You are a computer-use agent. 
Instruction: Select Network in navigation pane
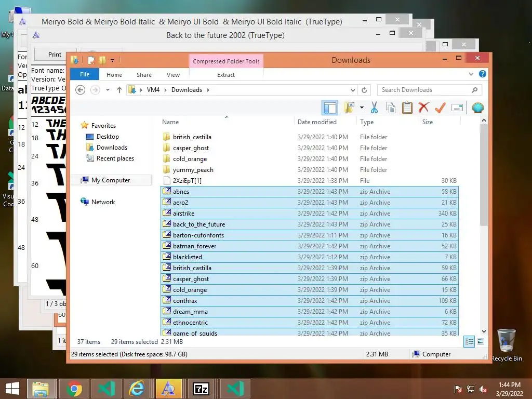coord(98,202)
